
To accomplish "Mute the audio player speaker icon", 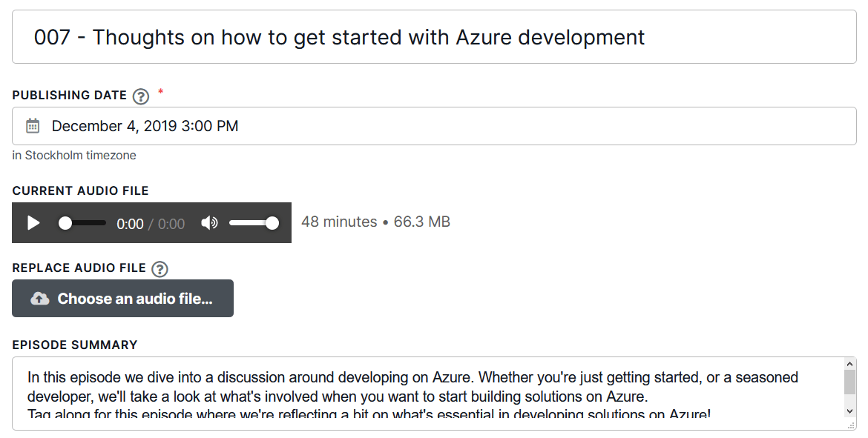I will point(209,223).
